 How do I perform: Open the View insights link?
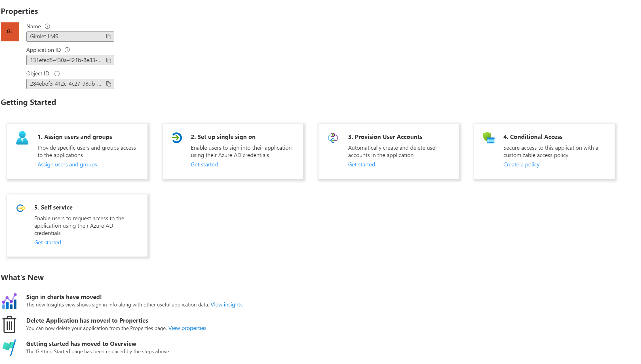pyautogui.click(x=227, y=304)
